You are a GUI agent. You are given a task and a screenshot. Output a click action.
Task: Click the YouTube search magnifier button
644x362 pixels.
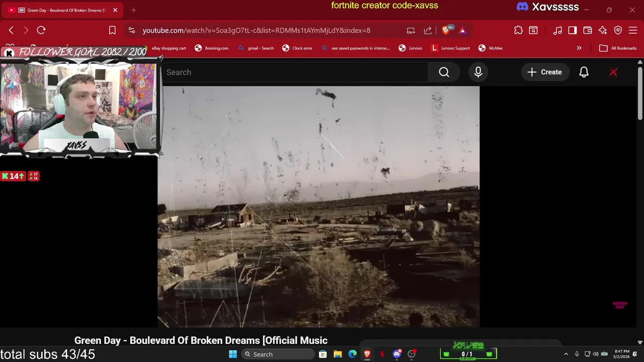(444, 72)
